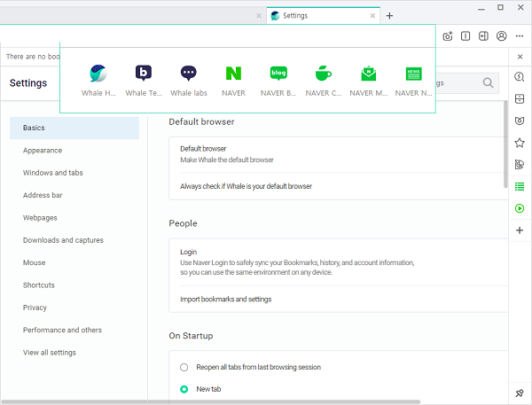Click the Login option under People
The height and width of the screenshot is (405, 532).
[189, 252]
